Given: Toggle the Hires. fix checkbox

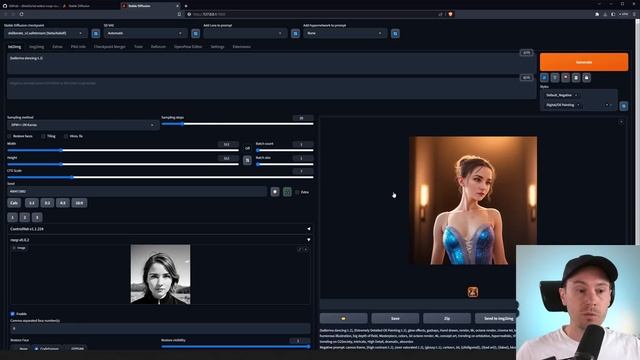Looking at the screenshot, I should click(66, 136).
